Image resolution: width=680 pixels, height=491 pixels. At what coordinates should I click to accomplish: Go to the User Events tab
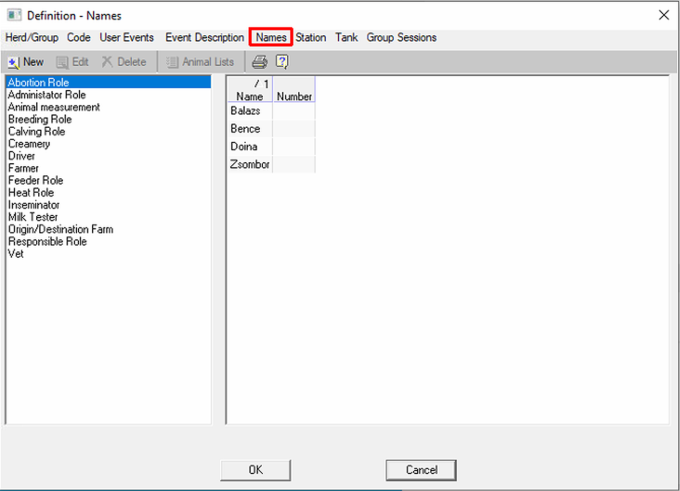pos(127,37)
